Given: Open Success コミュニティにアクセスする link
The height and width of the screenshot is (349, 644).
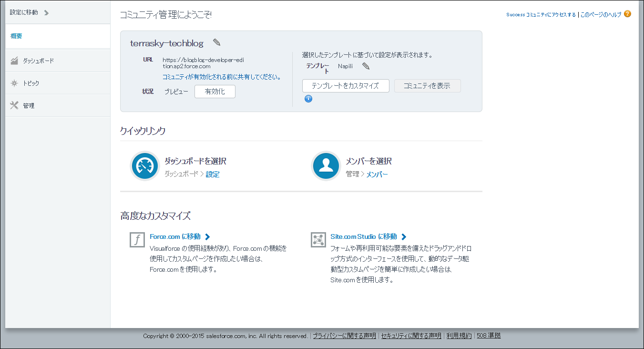Looking at the screenshot, I should coord(541,15).
